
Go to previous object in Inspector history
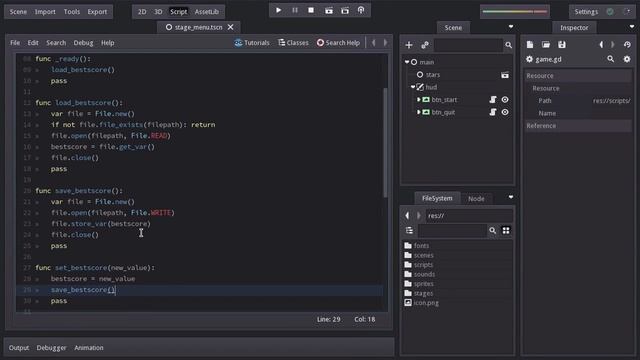(x=601, y=44)
